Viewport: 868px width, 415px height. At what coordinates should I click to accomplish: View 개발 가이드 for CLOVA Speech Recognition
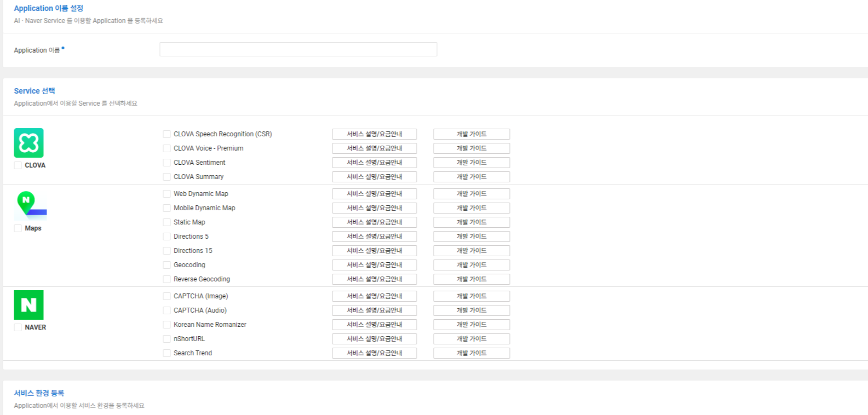(472, 134)
